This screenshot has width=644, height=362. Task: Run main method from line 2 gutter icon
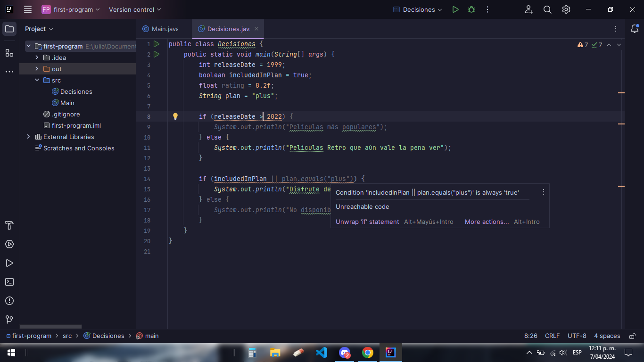[157, 54]
